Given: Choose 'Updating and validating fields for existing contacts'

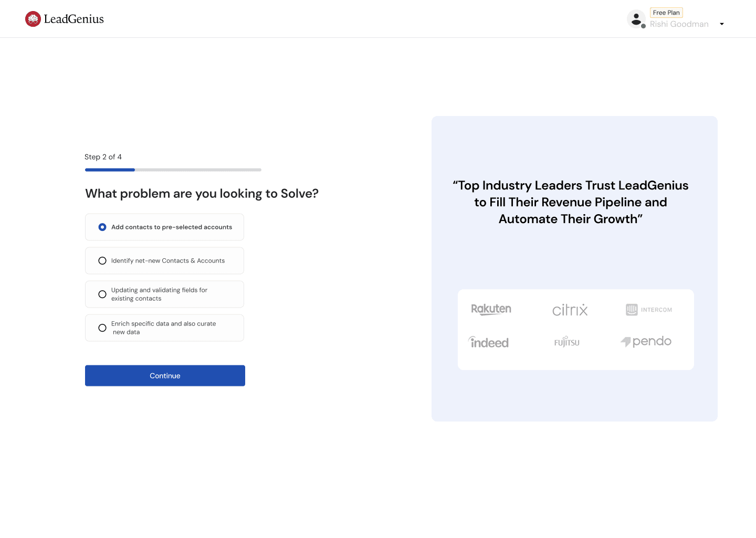Looking at the screenshot, I should (164, 294).
